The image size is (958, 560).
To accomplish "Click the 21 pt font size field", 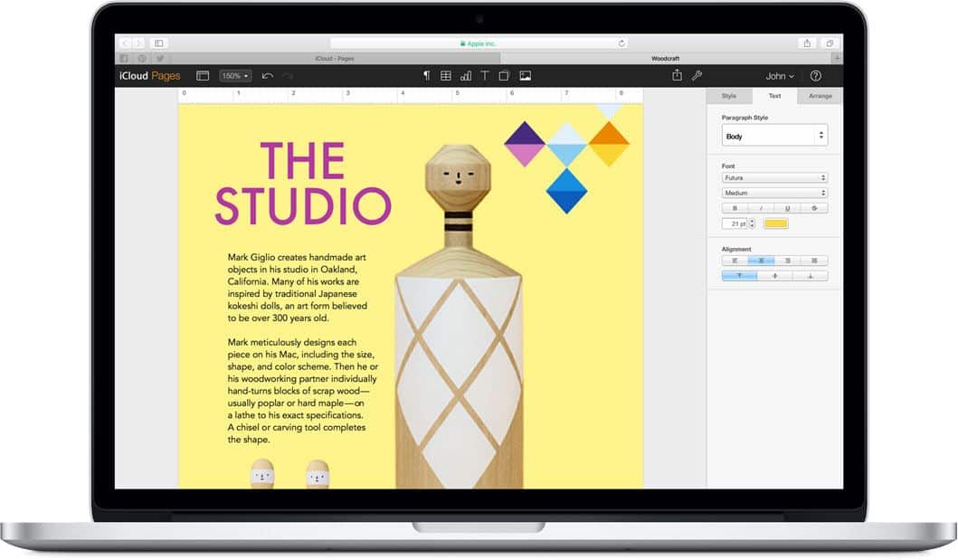I will click(735, 223).
